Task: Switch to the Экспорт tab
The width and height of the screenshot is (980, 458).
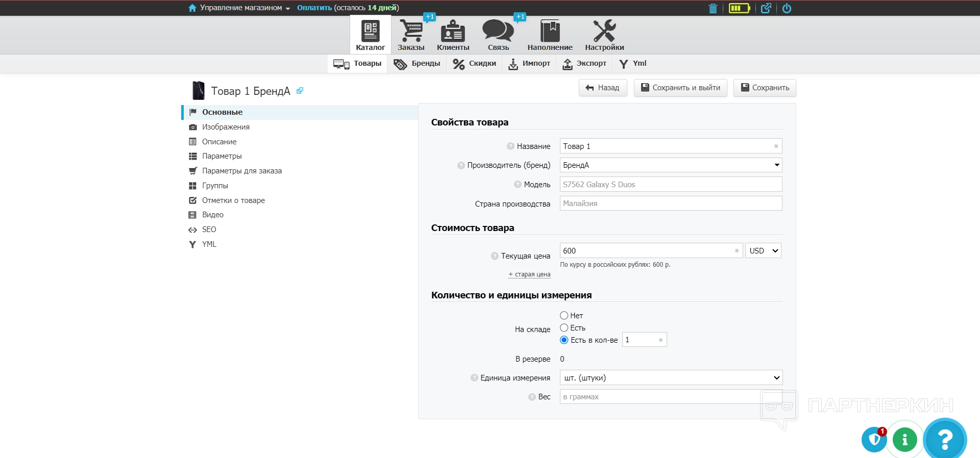Action: tap(584, 64)
